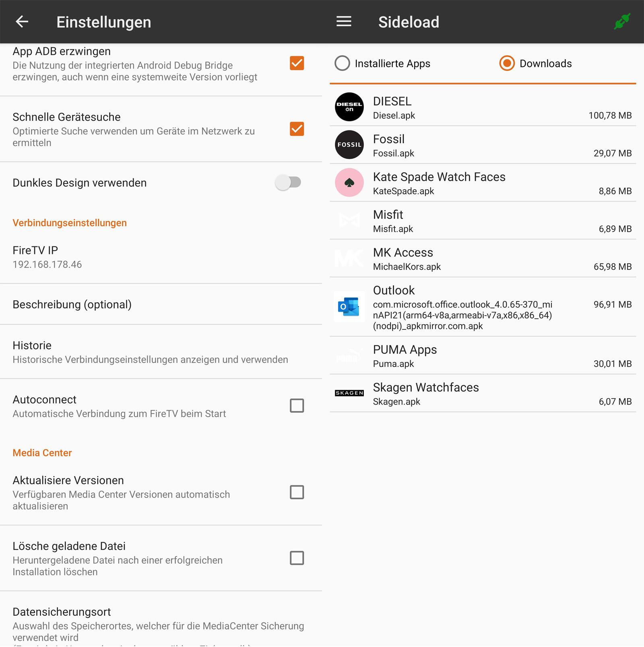Open the Historie connection settings entry
The image size is (644, 647).
(150, 352)
